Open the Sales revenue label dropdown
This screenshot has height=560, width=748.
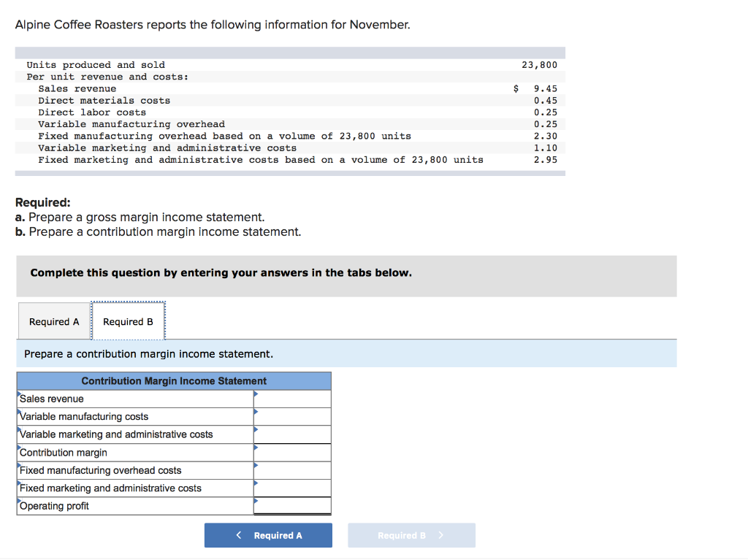click(x=135, y=399)
